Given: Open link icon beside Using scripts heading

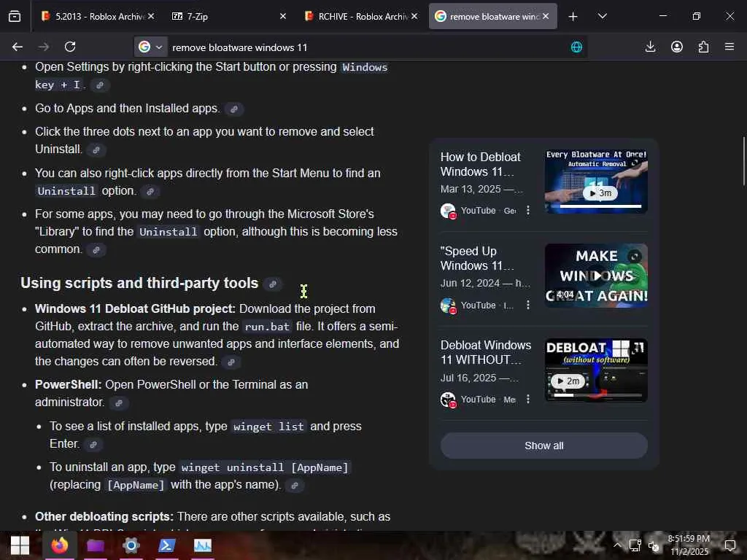Looking at the screenshot, I should 273,284.
